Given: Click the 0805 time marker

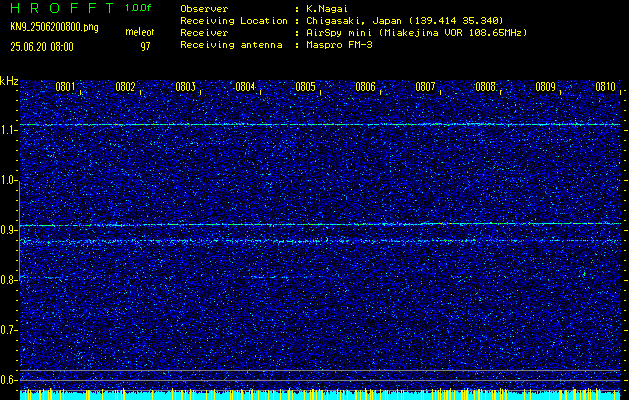Looking at the screenshot, I should click(305, 87).
